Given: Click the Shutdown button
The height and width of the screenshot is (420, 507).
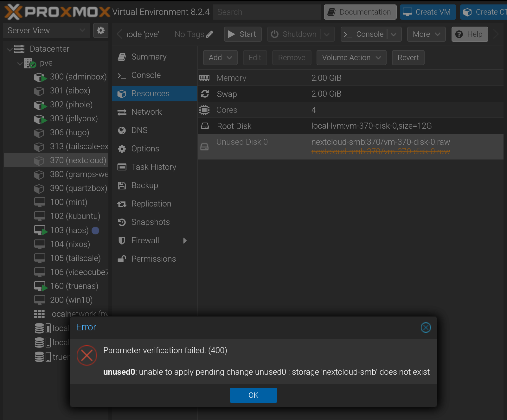Looking at the screenshot, I should [294, 34].
